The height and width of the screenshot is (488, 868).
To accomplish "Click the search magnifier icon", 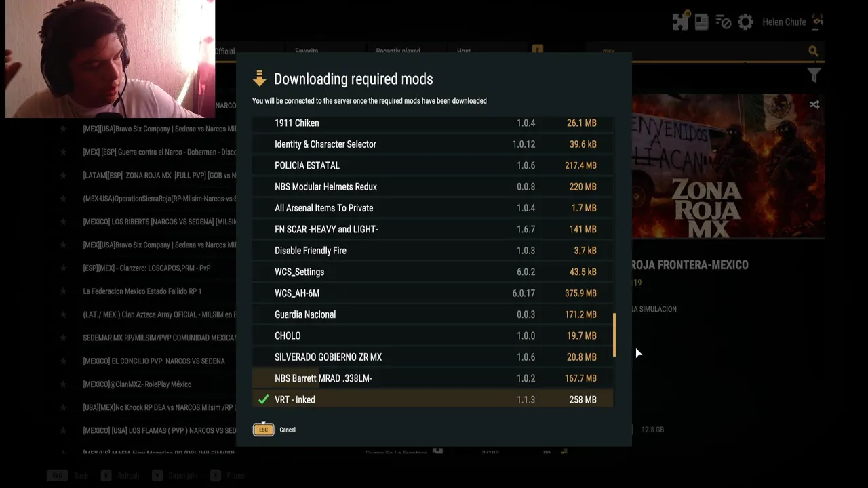I will click(x=813, y=51).
